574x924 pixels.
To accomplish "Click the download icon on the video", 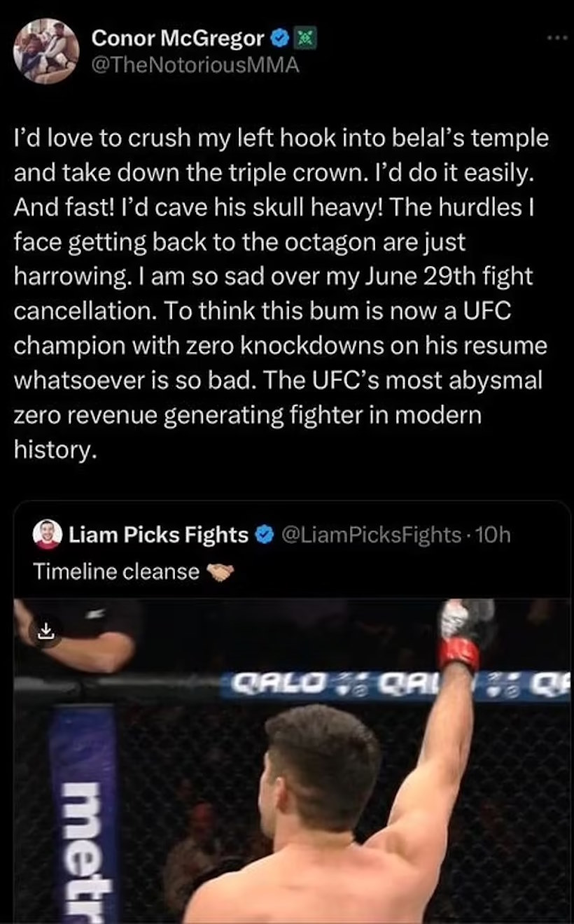I will 45,632.
